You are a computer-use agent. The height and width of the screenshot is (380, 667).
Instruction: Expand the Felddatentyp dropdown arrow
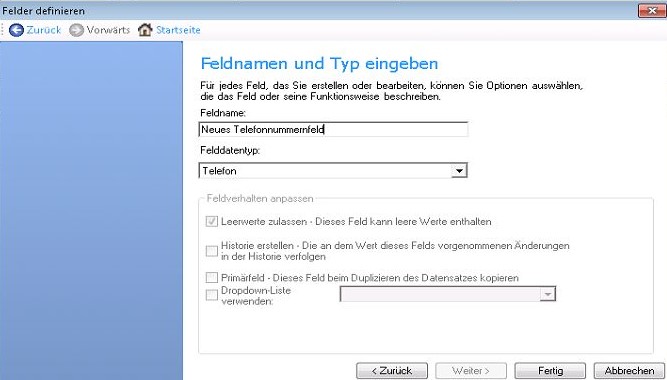459,171
